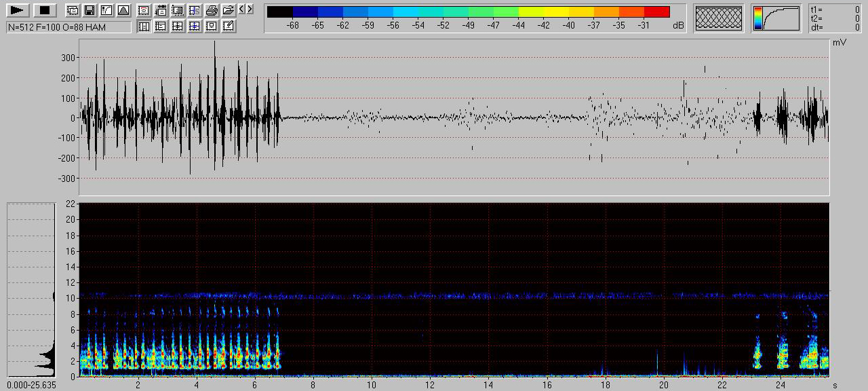Click the overlapping windows icon beside Stop
Screen dimensions: 868x391
(72, 10)
